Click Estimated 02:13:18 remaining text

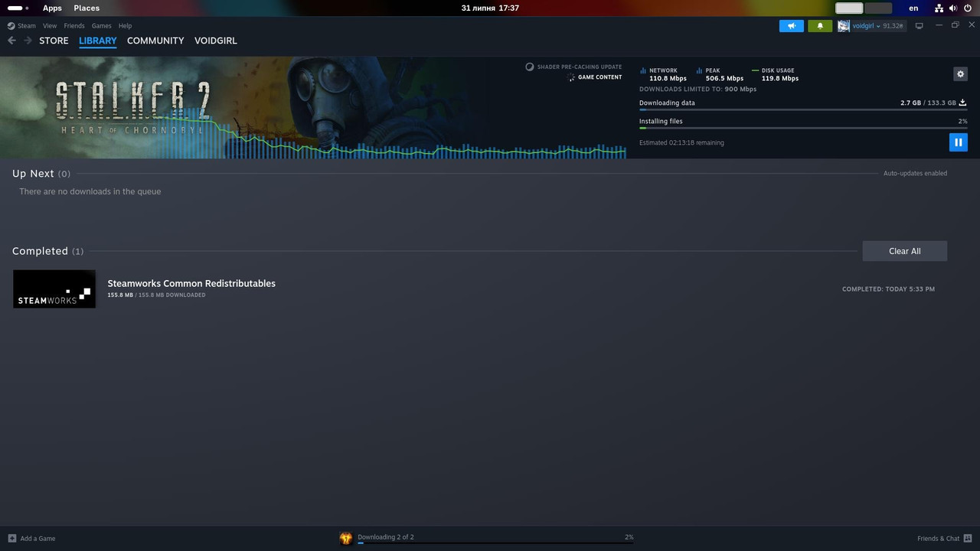[x=681, y=142]
